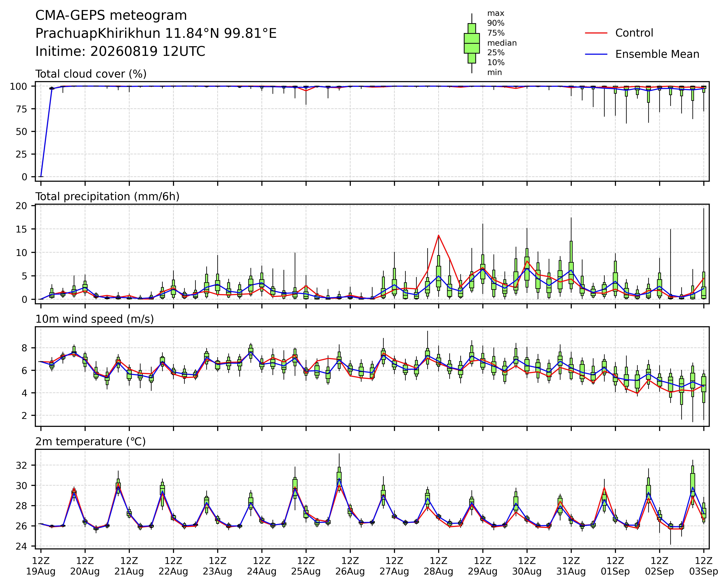This screenshot has width=728, height=586.
Task: Click the '12Z 22Aug' x-axis label
Action: pyautogui.click(x=173, y=566)
